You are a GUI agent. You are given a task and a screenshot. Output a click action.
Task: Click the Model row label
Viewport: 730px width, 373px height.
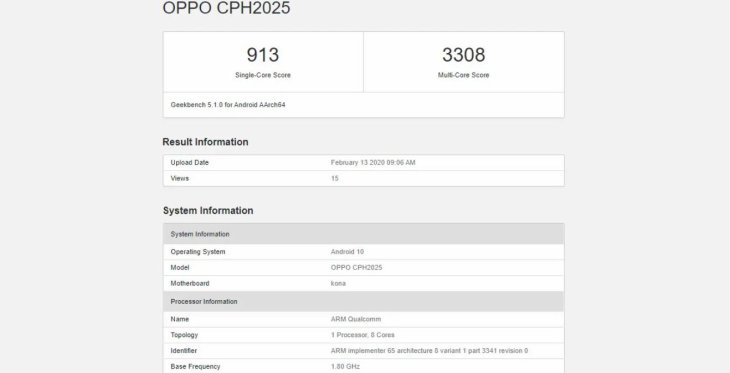click(x=180, y=268)
